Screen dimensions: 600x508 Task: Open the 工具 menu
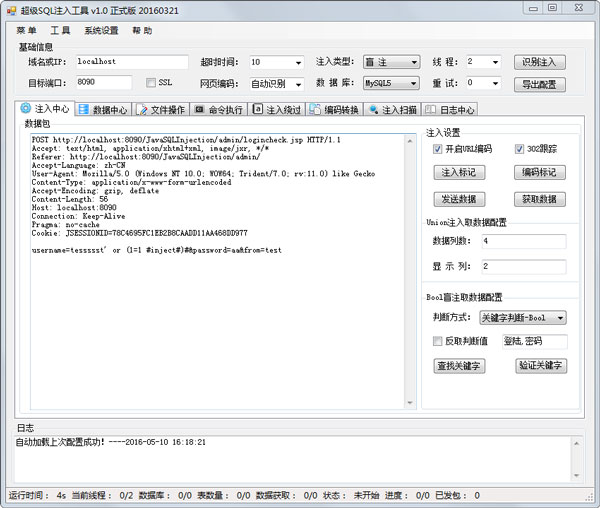click(x=60, y=31)
